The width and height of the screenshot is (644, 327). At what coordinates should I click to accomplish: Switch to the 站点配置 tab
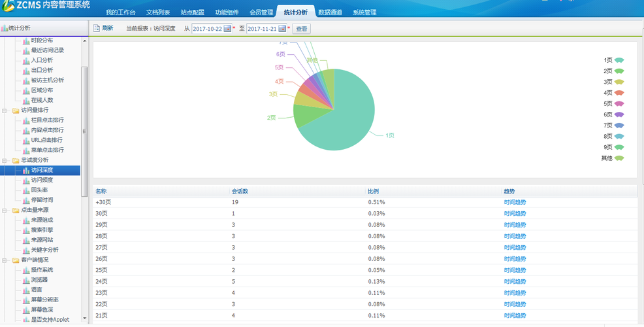pyautogui.click(x=192, y=12)
